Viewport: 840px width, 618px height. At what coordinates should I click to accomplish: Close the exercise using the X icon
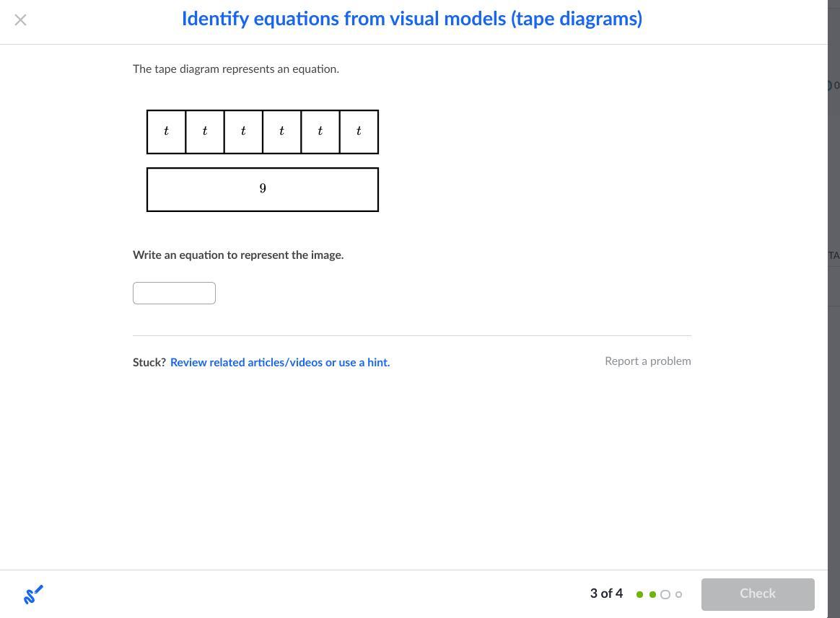click(20, 20)
